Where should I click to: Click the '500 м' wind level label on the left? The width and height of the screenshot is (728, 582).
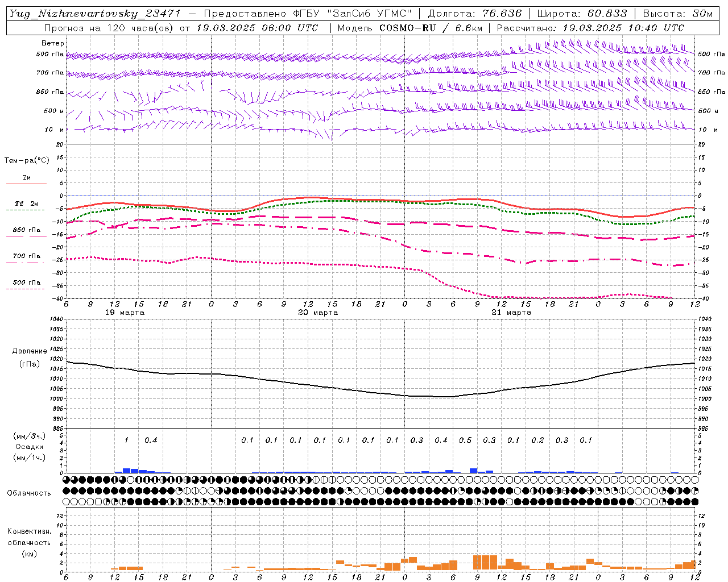click(x=54, y=111)
